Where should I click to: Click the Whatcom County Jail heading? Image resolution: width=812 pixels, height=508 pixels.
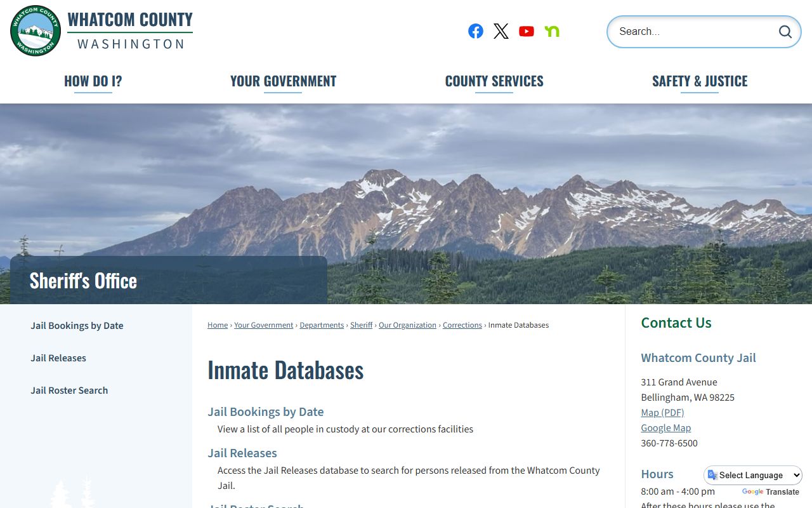698,358
